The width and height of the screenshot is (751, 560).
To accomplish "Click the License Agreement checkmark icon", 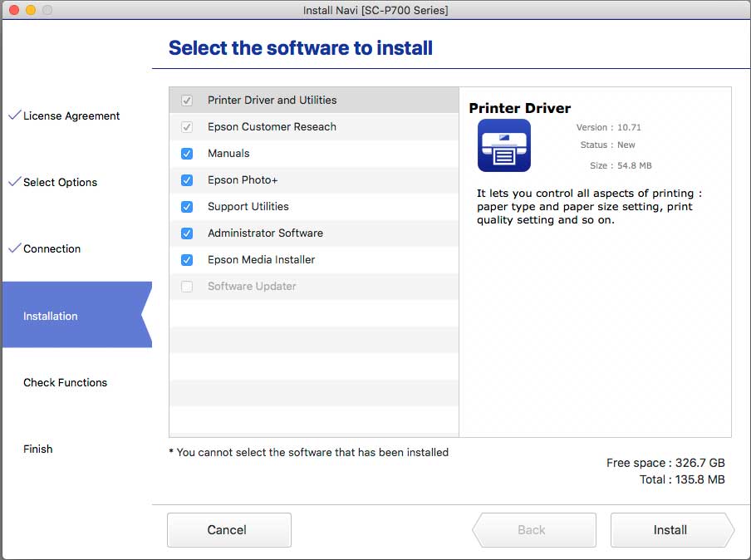I will [15, 115].
